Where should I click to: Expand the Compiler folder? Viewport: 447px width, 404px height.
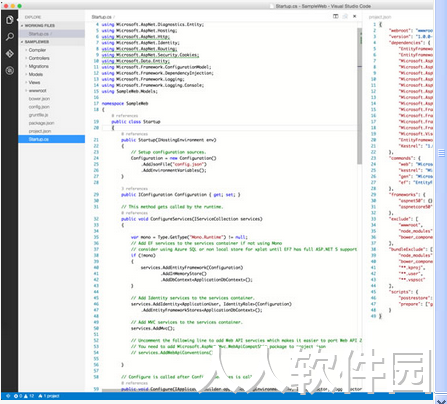tap(51, 50)
